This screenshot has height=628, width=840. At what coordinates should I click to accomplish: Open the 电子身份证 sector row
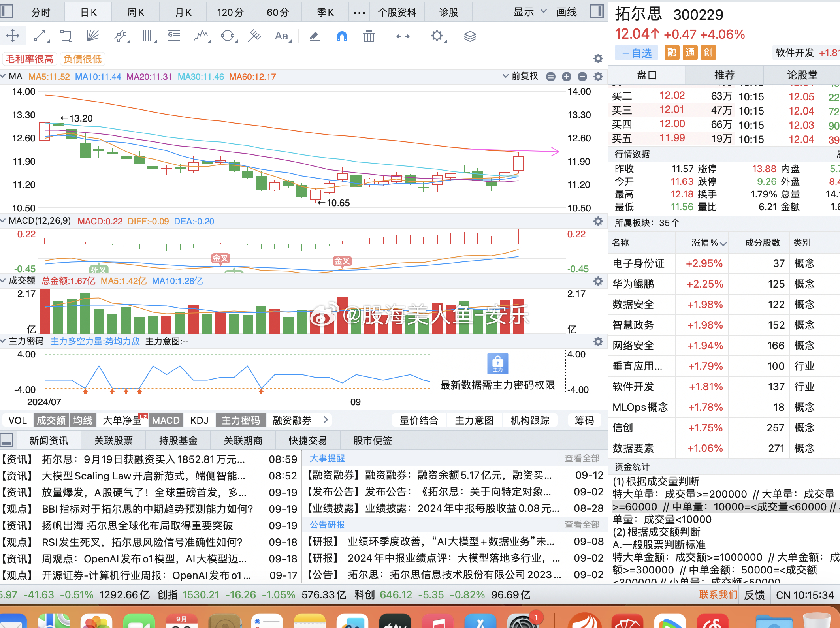638,263
